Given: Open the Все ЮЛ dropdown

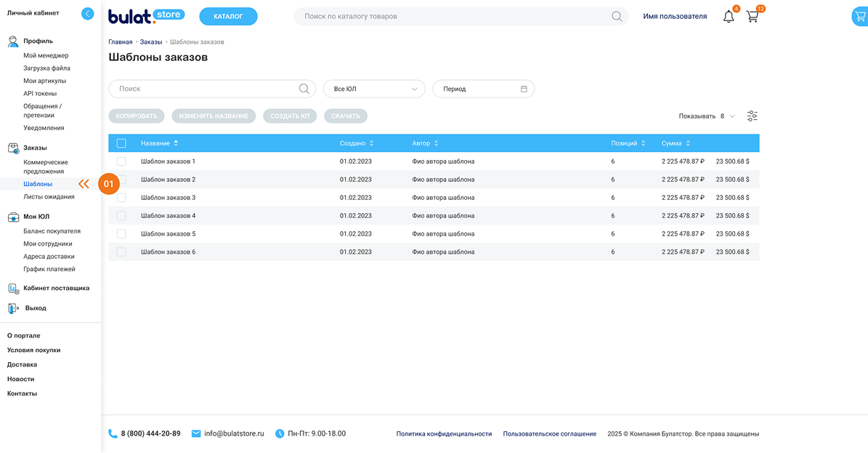Looking at the screenshot, I should coord(374,89).
